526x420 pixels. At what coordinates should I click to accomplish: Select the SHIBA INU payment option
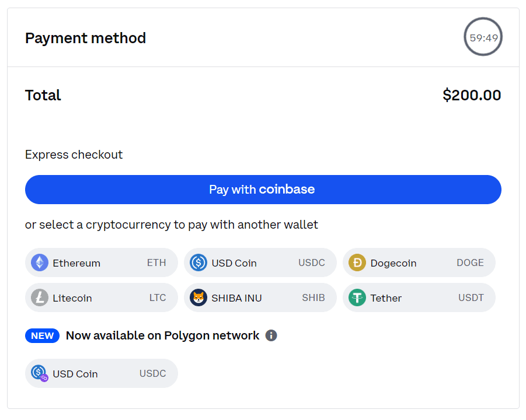[x=260, y=297]
